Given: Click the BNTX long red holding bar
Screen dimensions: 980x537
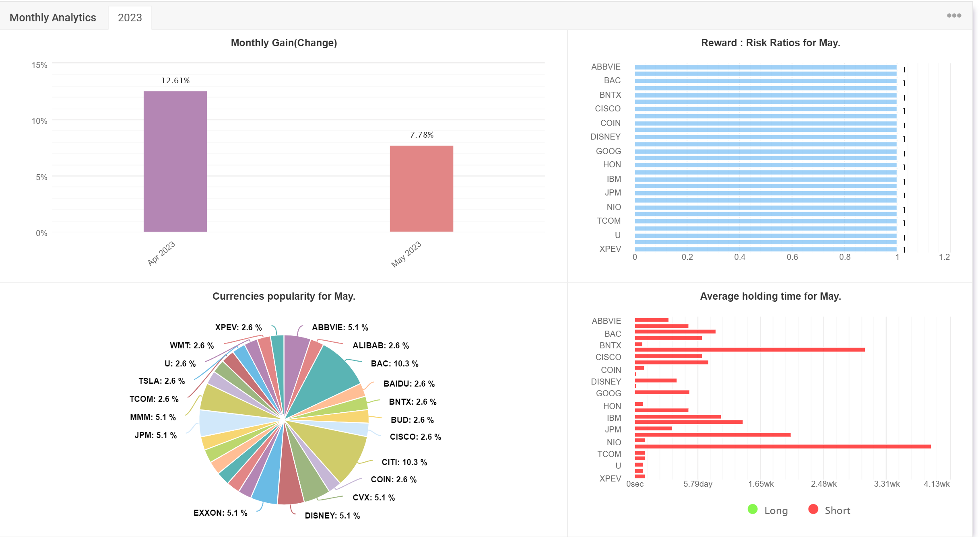Looking at the screenshot, I should 750,350.
